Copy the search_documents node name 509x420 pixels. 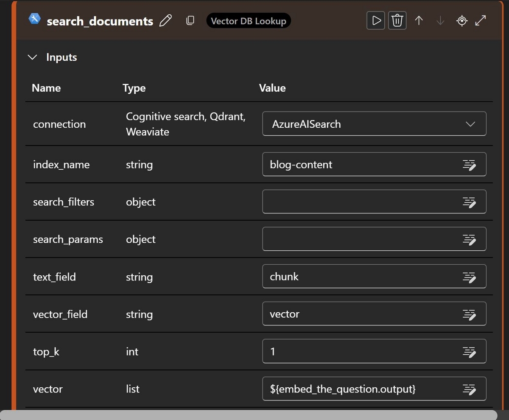coord(190,20)
